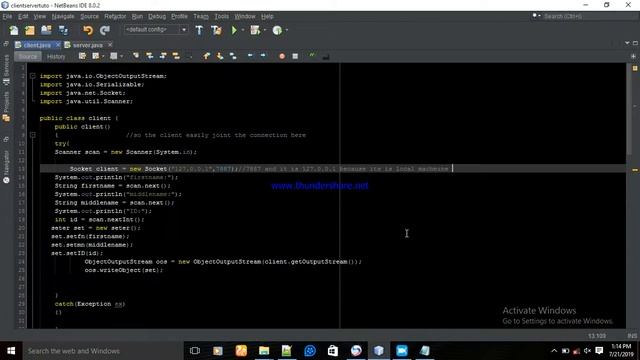Screen dimensions: 640x360
Task: Click the volume tray icon
Action: point(587,351)
